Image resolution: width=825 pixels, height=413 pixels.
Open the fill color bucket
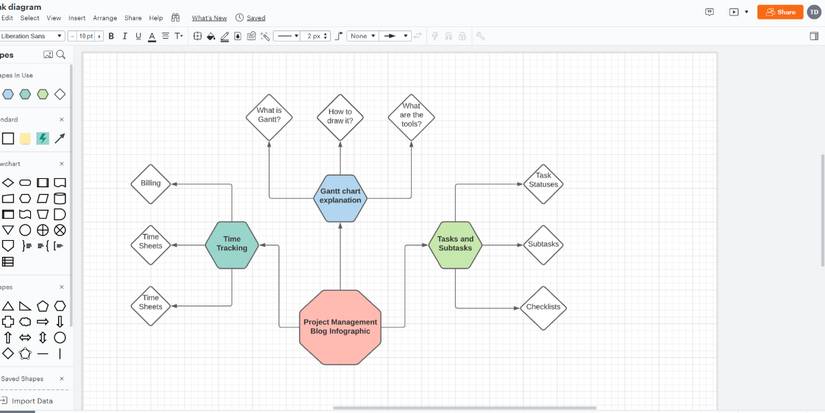click(x=211, y=36)
